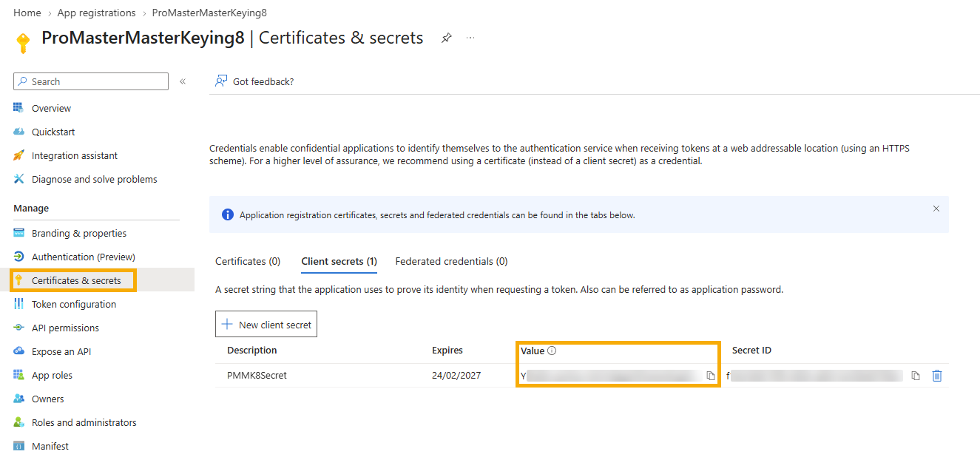Screen dimensions: 980x460
Task: Delete the PMMK8Secret client secret
Action: click(x=937, y=376)
